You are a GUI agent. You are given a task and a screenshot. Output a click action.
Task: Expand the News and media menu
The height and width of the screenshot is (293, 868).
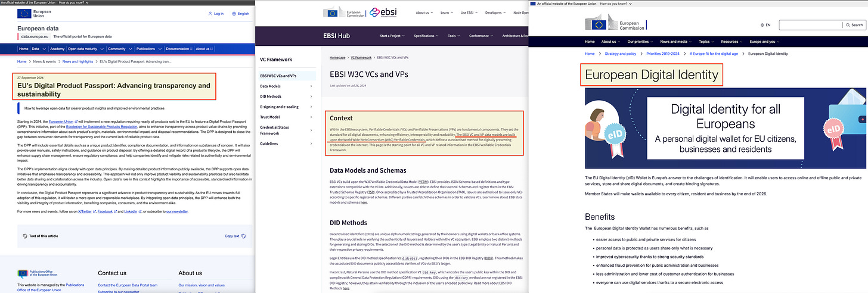[675, 42]
